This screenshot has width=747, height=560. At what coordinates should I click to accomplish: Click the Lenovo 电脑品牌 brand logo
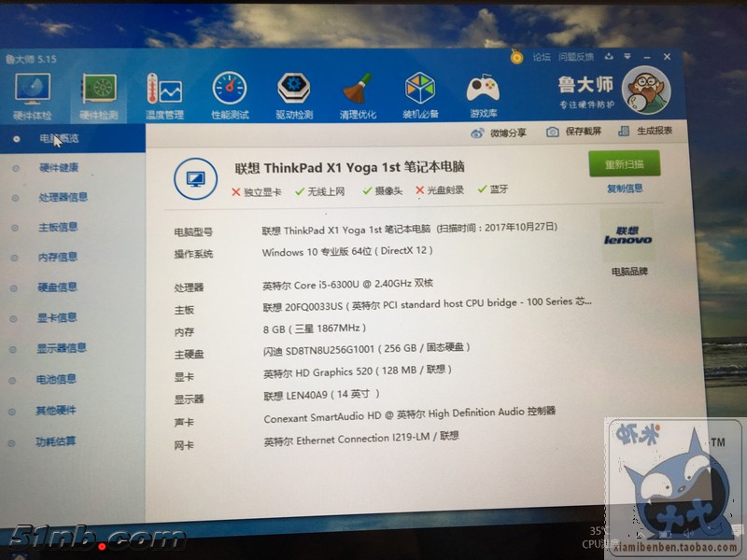(627, 235)
